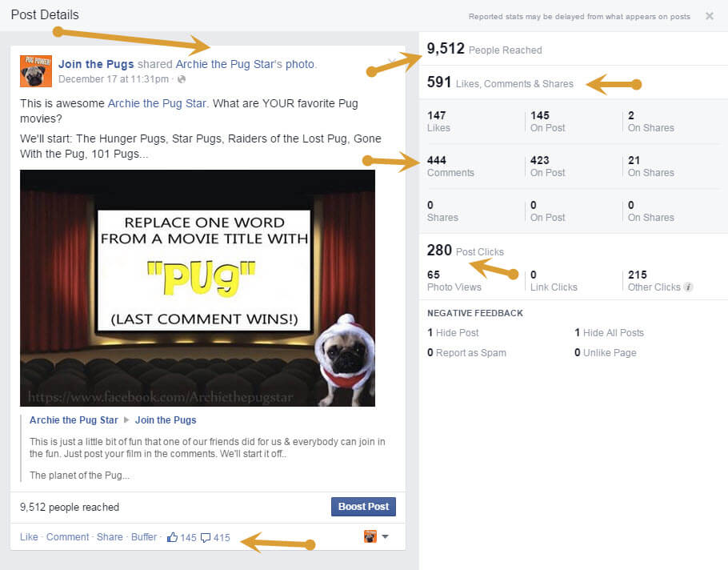Click the Share action link
Screen dimensions: 728x570
click(110, 537)
